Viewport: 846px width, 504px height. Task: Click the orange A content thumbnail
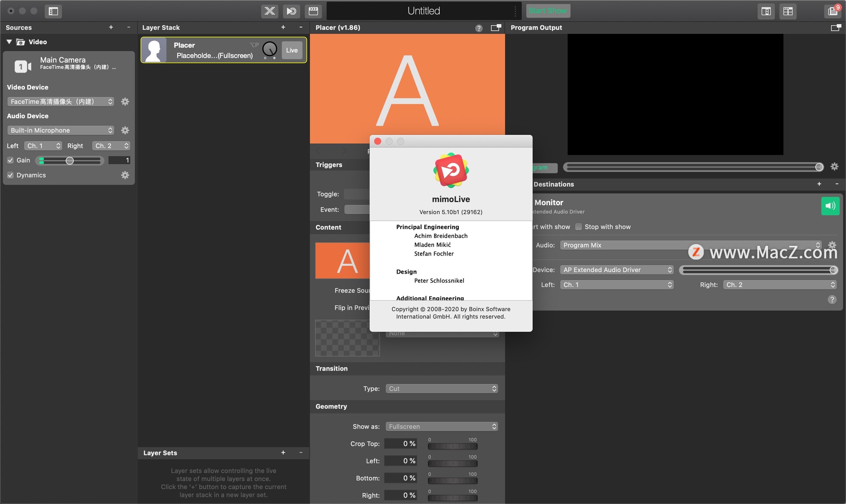(x=343, y=260)
